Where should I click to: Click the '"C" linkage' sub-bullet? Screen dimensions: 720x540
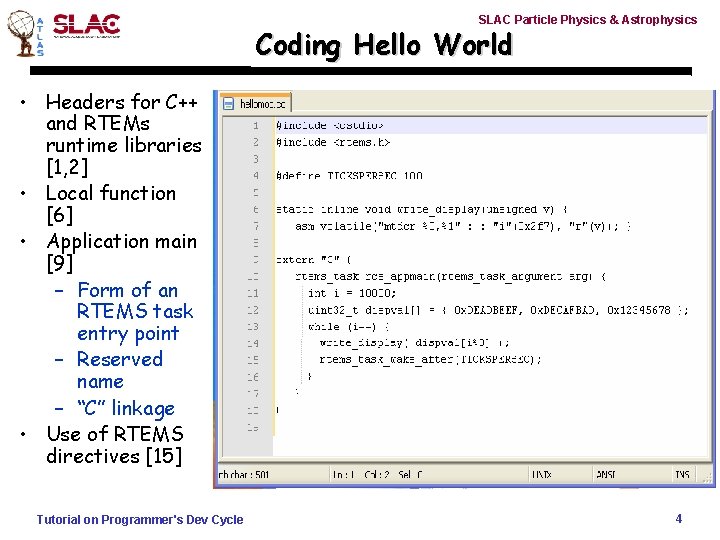(x=126, y=408)
